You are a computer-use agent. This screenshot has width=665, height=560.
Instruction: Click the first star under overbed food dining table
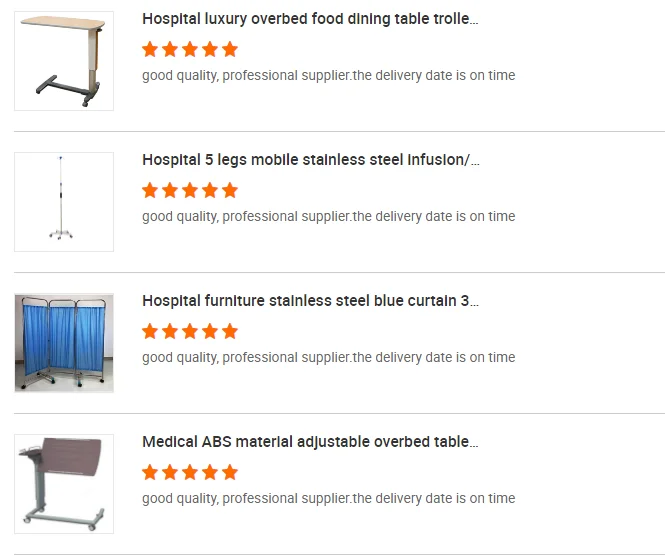[150, 49]
